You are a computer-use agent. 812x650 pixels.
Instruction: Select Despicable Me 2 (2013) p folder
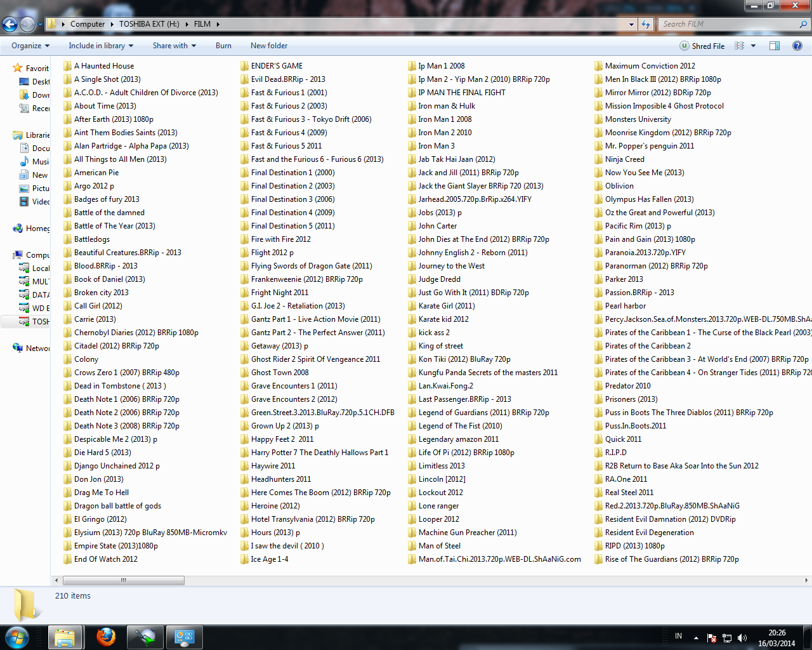click(110, 439)
